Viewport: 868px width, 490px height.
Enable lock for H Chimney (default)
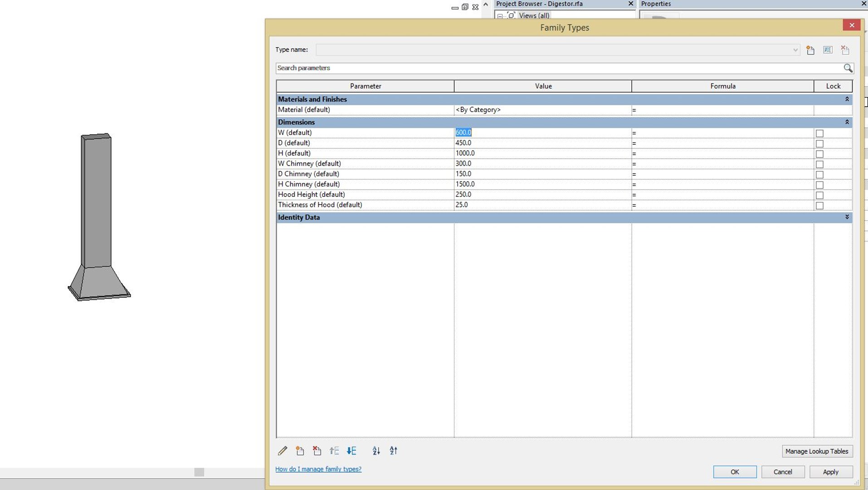tap(819, 185)
